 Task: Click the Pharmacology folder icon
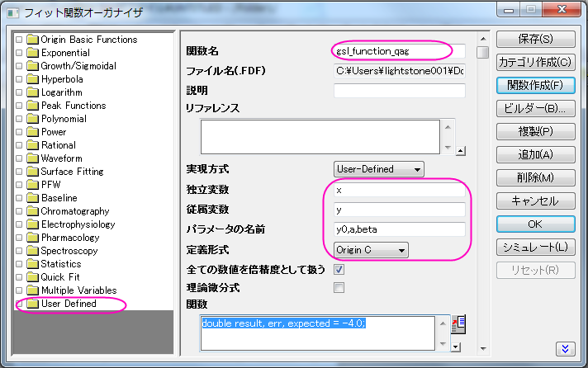(x=33, y=238)
